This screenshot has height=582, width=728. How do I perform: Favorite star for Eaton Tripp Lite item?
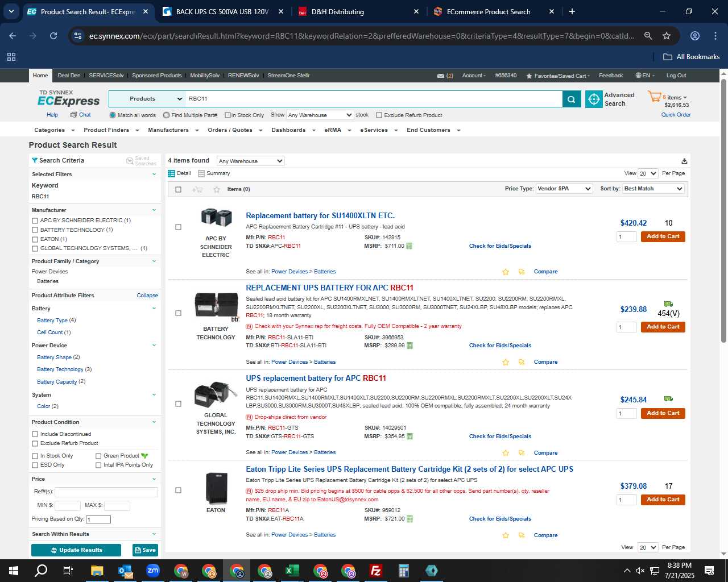(506, 535)
